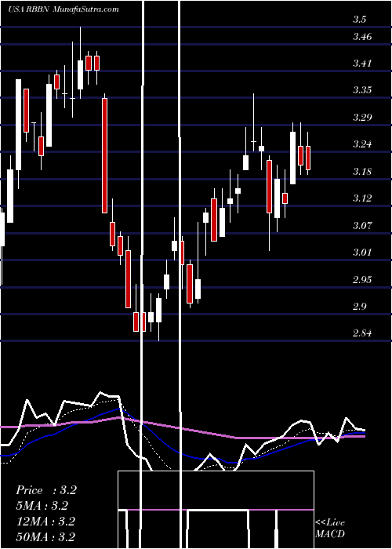Click the 3.46 price axis label
392x549 pixels.
tap(362, 37)
